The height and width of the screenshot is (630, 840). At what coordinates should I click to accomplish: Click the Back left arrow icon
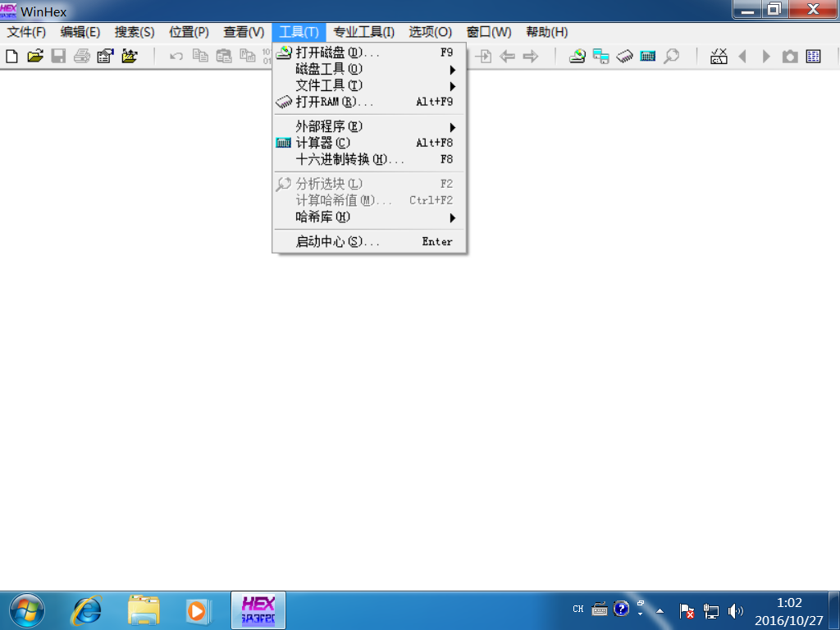click(507, 56)
